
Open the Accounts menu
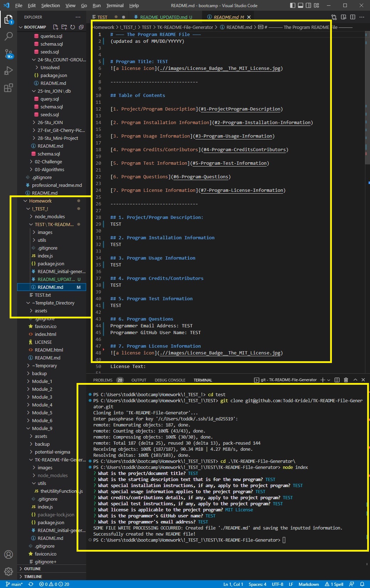tap(9, 554)
